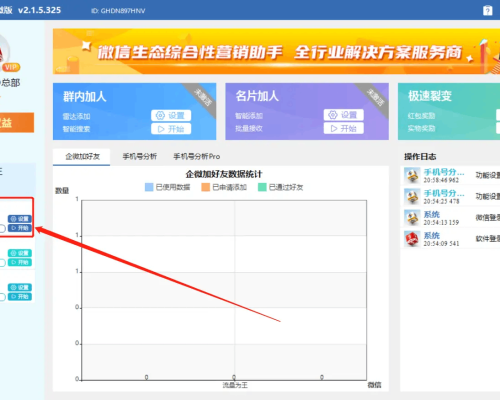
Task: Click the 名片加人 card title
Action: tap(257, 96)
